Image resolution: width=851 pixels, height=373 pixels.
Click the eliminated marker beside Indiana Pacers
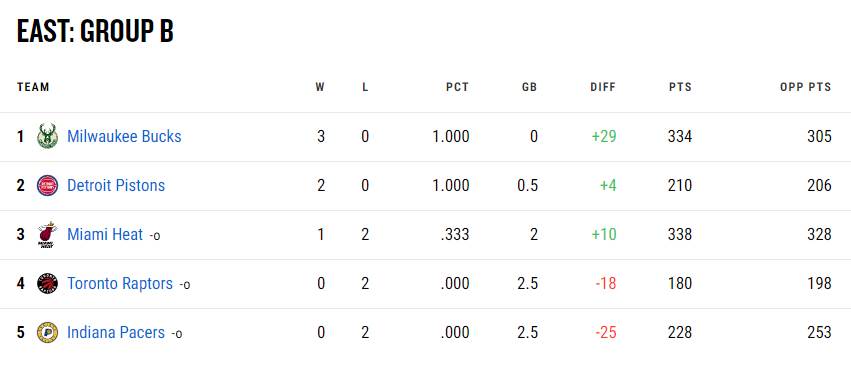[177, 334]
